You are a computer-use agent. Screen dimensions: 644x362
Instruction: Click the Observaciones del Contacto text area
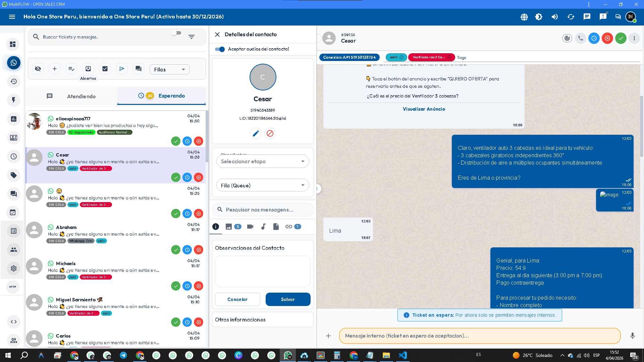pyautogui.click(x=263, y=271)
